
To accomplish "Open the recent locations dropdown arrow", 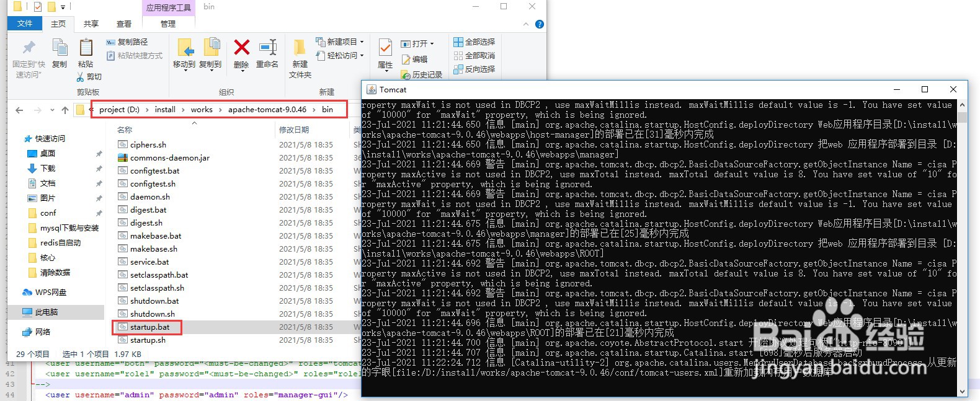I will point(52,110).
